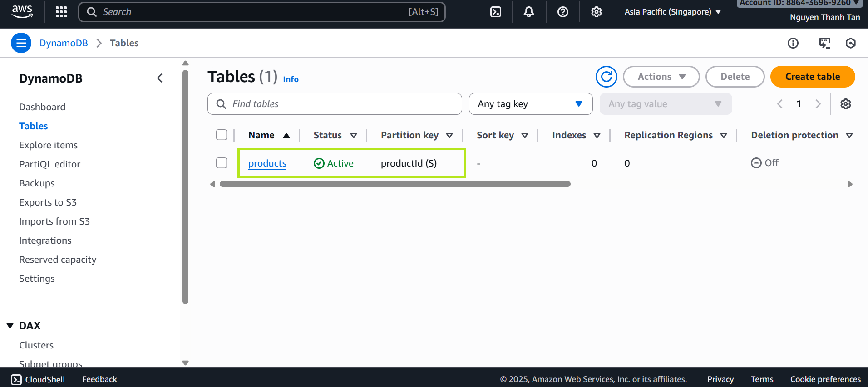Open PartiQL editor from sidebar
Screen dimensions: 868x387
pyautogui.click(x=49, y=164)
